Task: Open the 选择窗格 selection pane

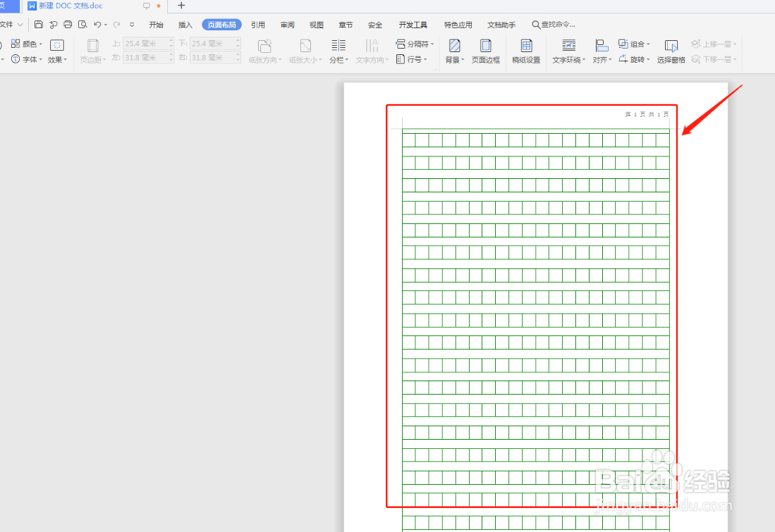Action: click(670, 51)
